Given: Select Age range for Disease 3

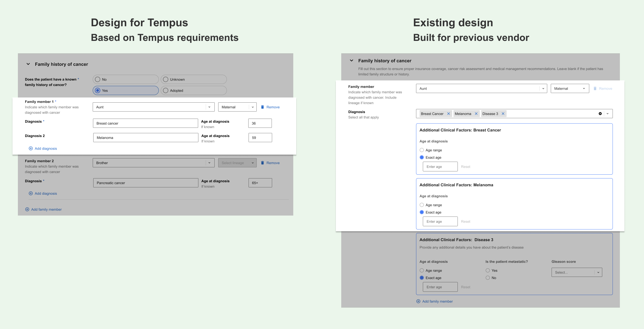Looking at the screenshot, I should pyautogui.click(x=422, y=271).
